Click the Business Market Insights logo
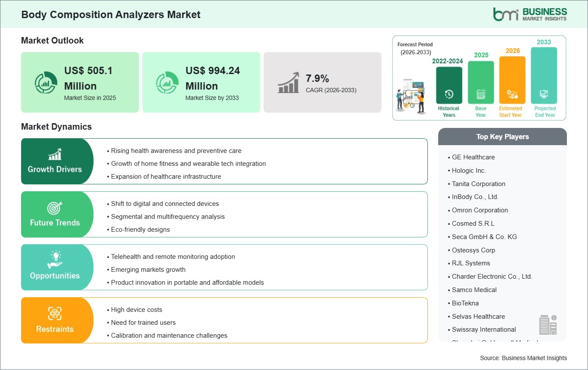 [x=530, y=14]
